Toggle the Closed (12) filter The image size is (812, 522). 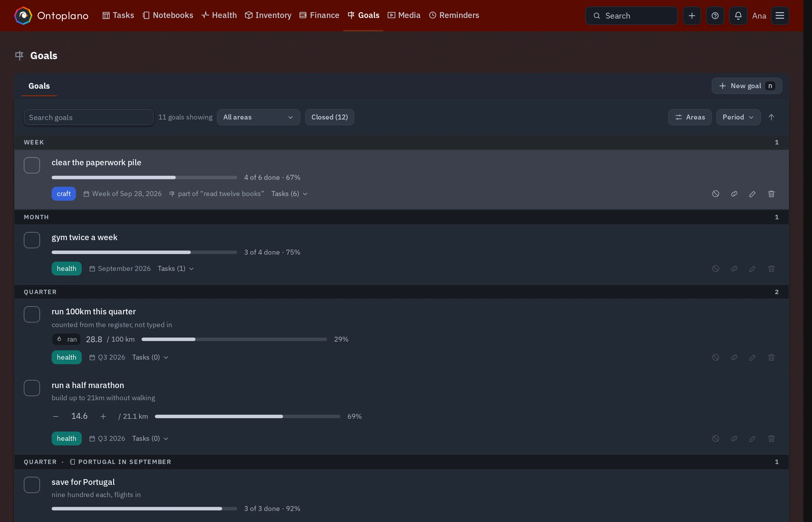(329, 117)
